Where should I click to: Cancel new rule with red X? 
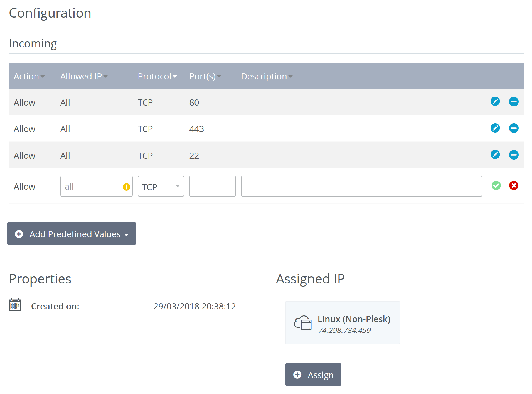click(514, 185)
